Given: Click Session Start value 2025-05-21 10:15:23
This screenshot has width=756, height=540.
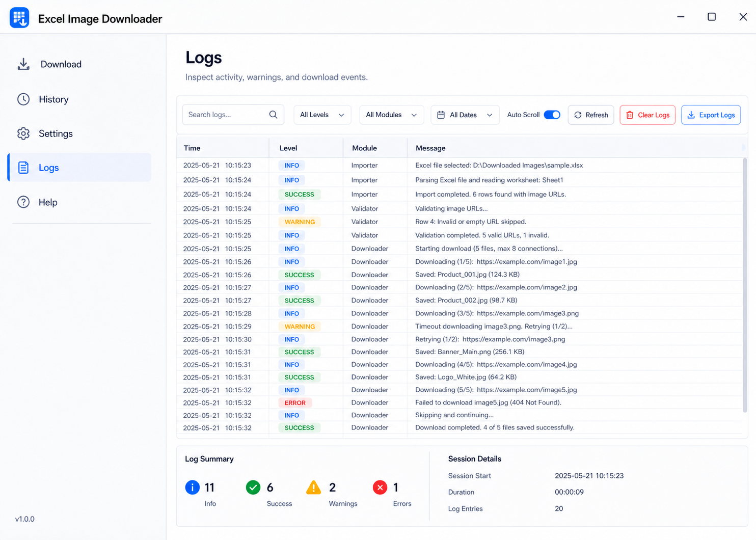Looking at the screenshot, I should click(589, 476).
